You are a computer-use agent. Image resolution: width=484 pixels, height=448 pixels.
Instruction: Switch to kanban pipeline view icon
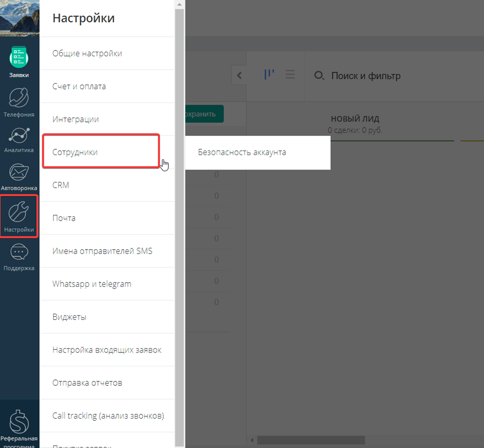tap(269, 74)
